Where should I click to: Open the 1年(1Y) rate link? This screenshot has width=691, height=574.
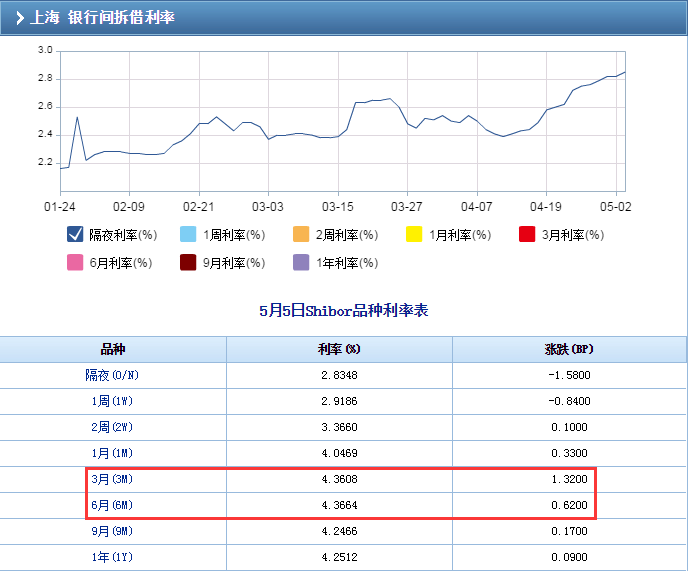point(112,557)
